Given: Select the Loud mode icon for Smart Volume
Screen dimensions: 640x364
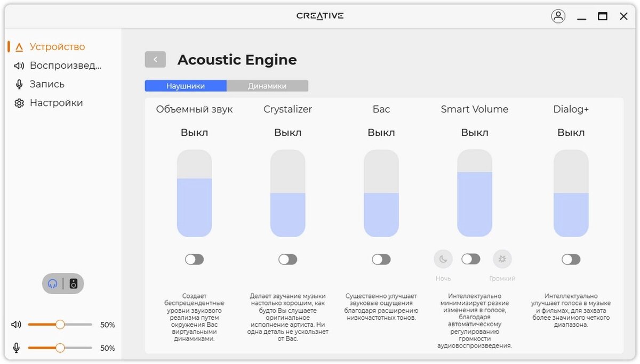Looking at the screenshot, I should tap(502, 260).
